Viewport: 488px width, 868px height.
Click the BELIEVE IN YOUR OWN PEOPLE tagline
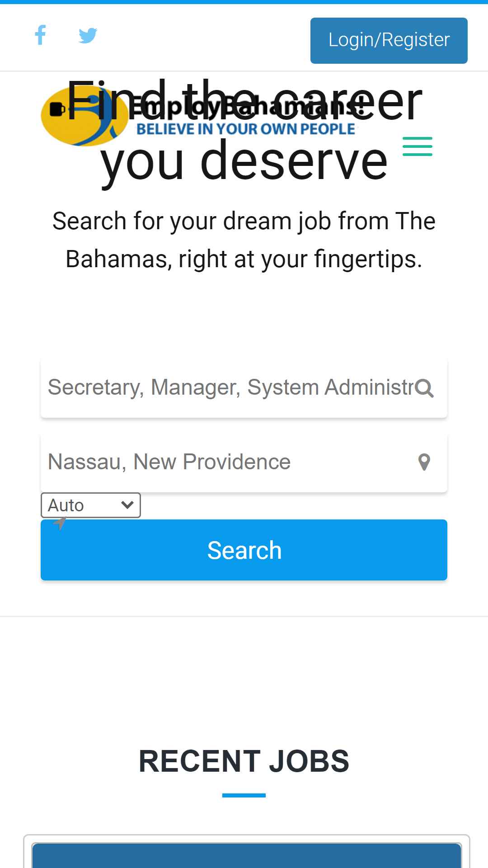pos(246,129)
